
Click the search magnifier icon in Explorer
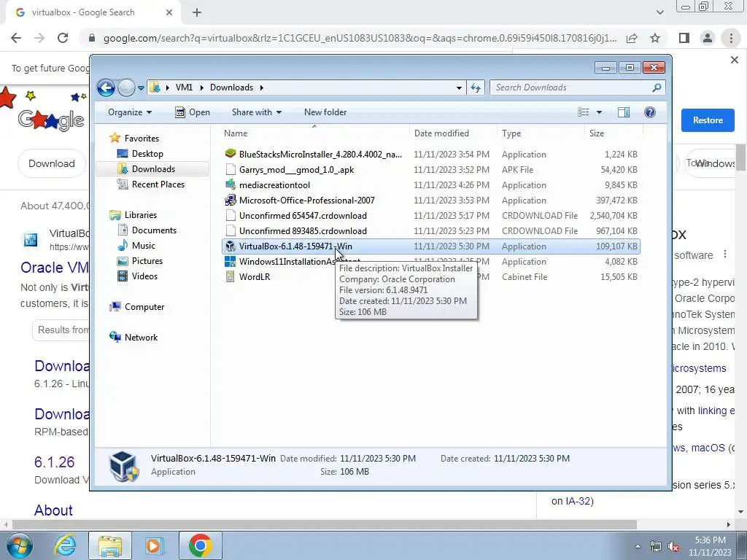click(x=657, y=87)
